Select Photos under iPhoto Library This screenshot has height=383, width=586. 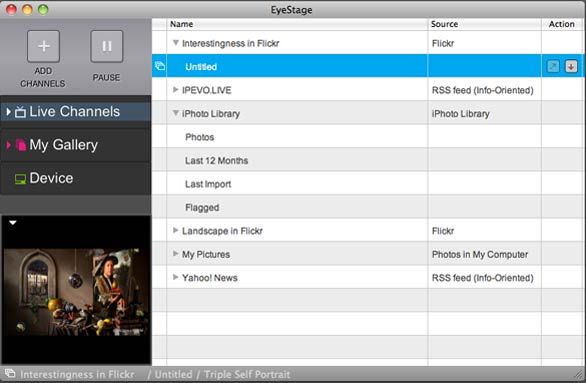(200, 137)
